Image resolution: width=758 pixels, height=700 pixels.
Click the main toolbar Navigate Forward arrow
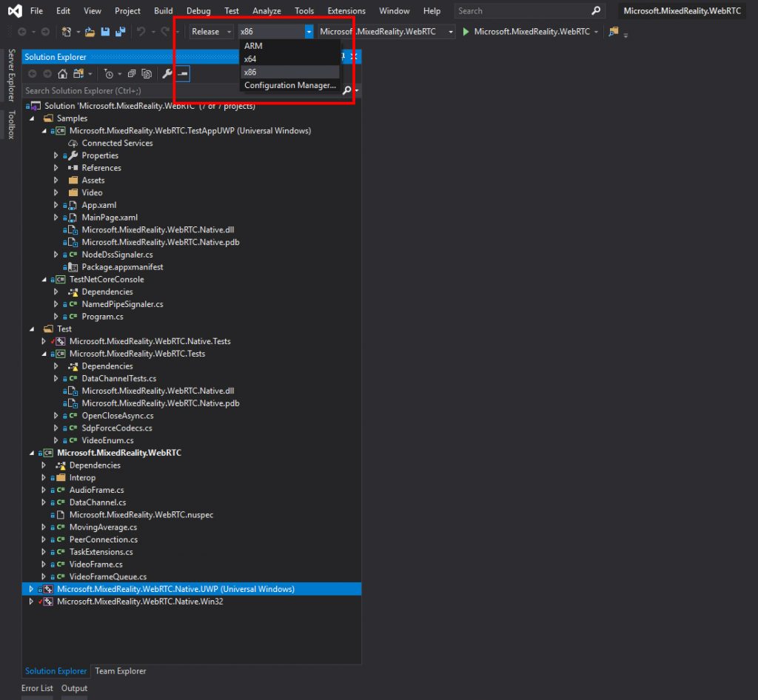click(45, 31)
